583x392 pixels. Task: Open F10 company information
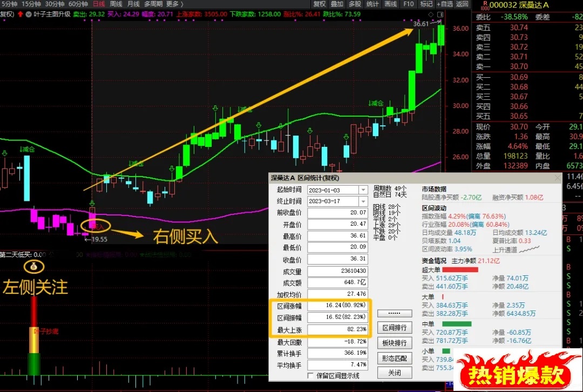(x=408, y=4)
